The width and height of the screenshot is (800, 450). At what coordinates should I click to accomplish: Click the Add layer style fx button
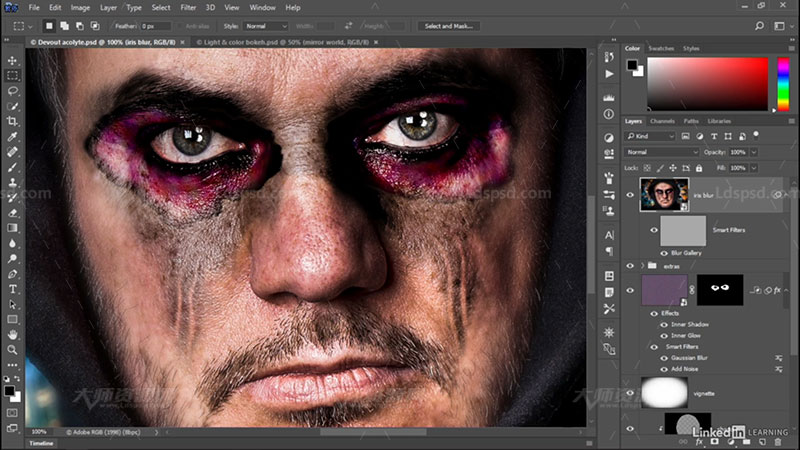click(699, 442)
